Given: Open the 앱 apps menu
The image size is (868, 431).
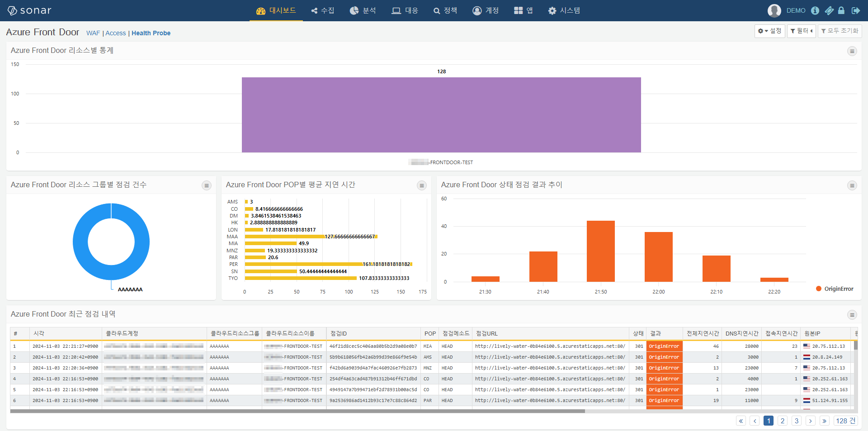Looking at the screenshot, I should click(524, 10).
